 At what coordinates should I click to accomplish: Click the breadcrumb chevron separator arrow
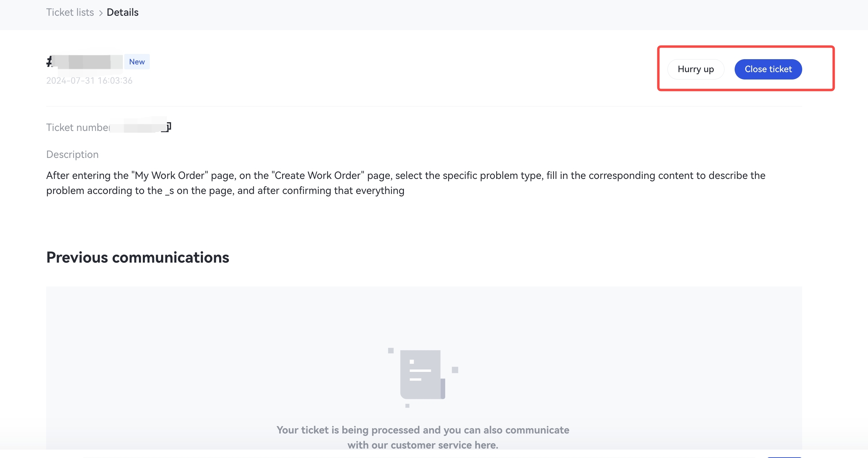click(x=100, y=13)
